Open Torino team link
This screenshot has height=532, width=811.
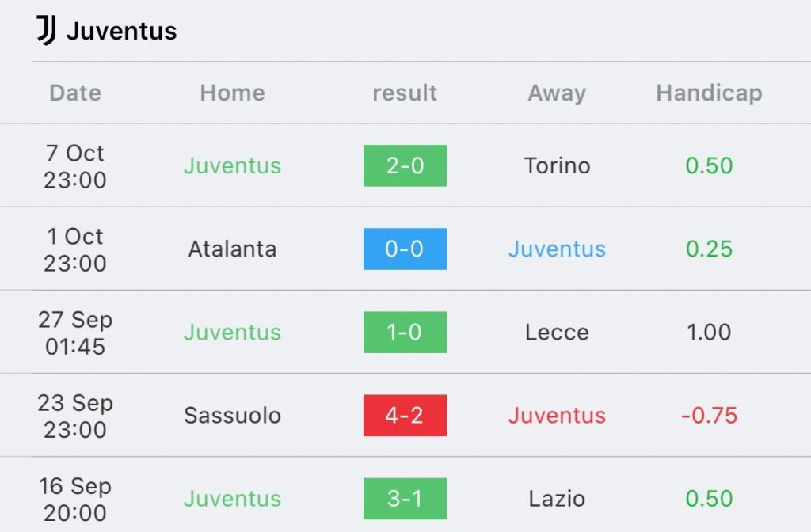pos(557,166)
